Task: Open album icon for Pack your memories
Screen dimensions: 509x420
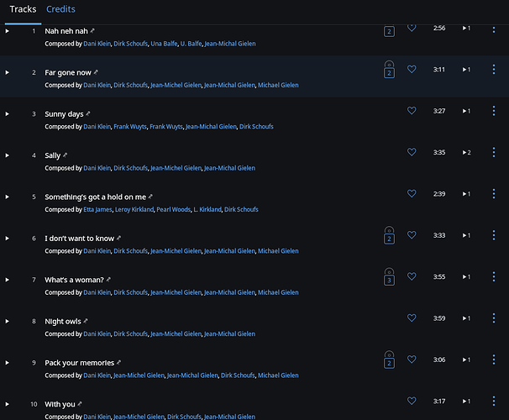Action: click(389, 360)
